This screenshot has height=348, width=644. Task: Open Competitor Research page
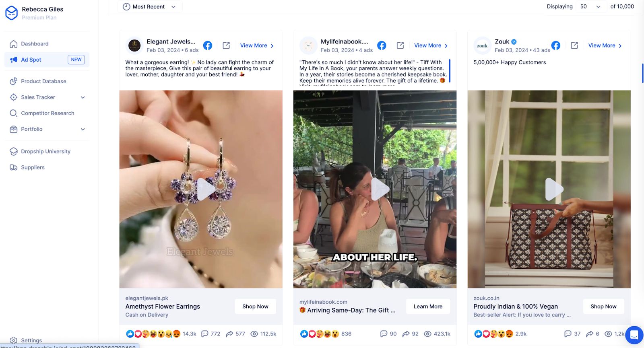pyautogui.click(x=47, y=113)
